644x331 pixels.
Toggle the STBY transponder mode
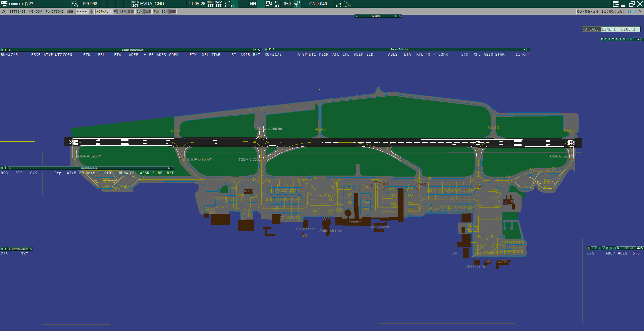269,4
